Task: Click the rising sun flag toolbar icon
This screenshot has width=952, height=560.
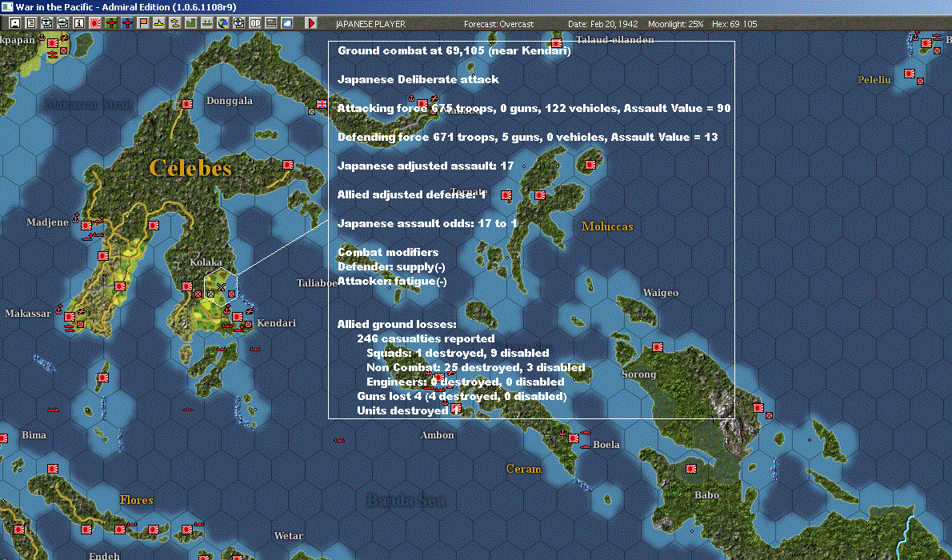Action: pyautogui.click(x=95, y=23)
